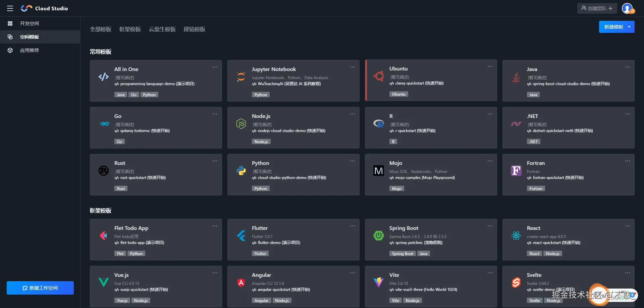Go to 开发空间 in sidebar
This screenshot has height=308, width=644.
[x=40, y=23]
